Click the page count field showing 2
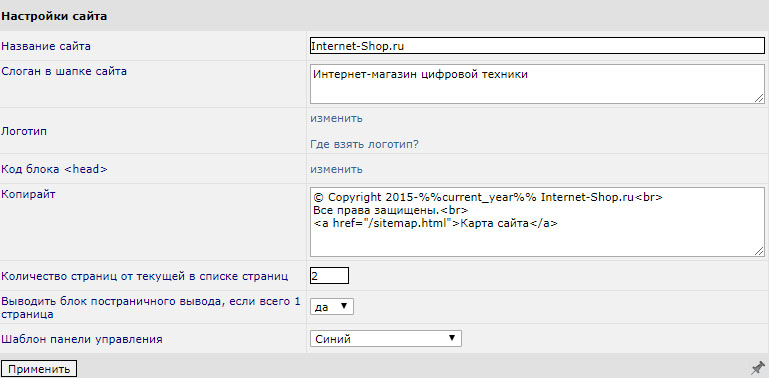 tap(329, 276)
